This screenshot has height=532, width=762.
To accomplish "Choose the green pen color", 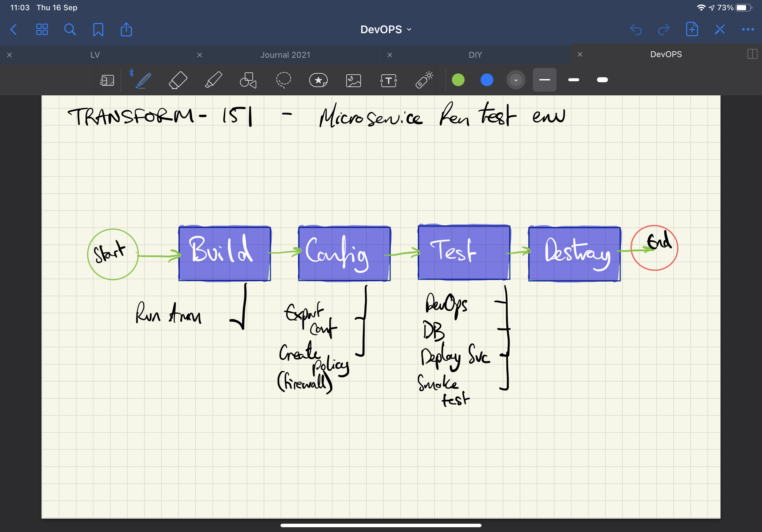I will (x=458, y=80).
